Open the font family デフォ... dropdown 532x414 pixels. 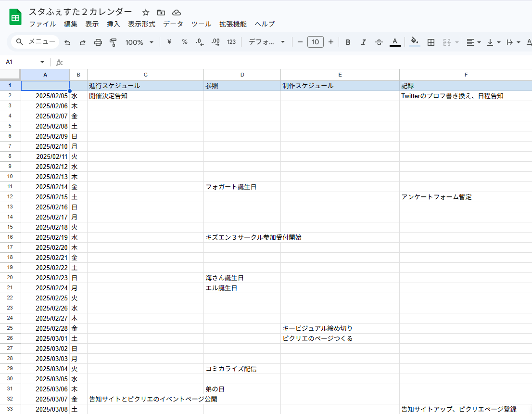[x=266, y=42]
